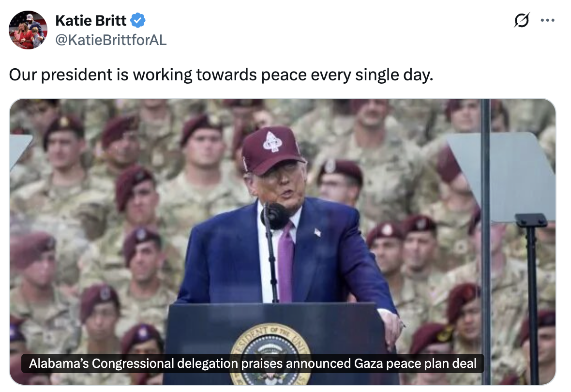Open the @KatieBrittforAL handle link

111,40
